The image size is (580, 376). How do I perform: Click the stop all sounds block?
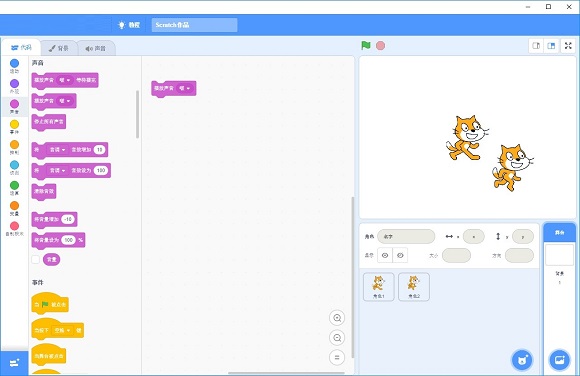click(49, 121)
